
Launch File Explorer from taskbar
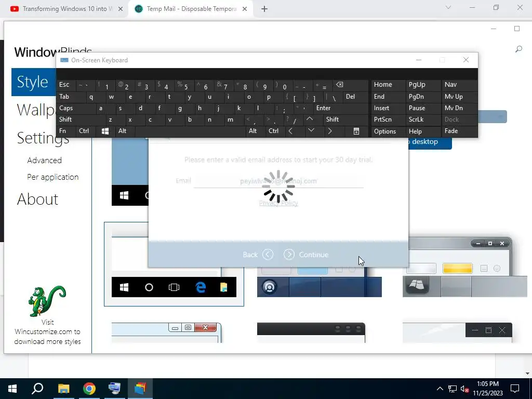tap(63, 389)
